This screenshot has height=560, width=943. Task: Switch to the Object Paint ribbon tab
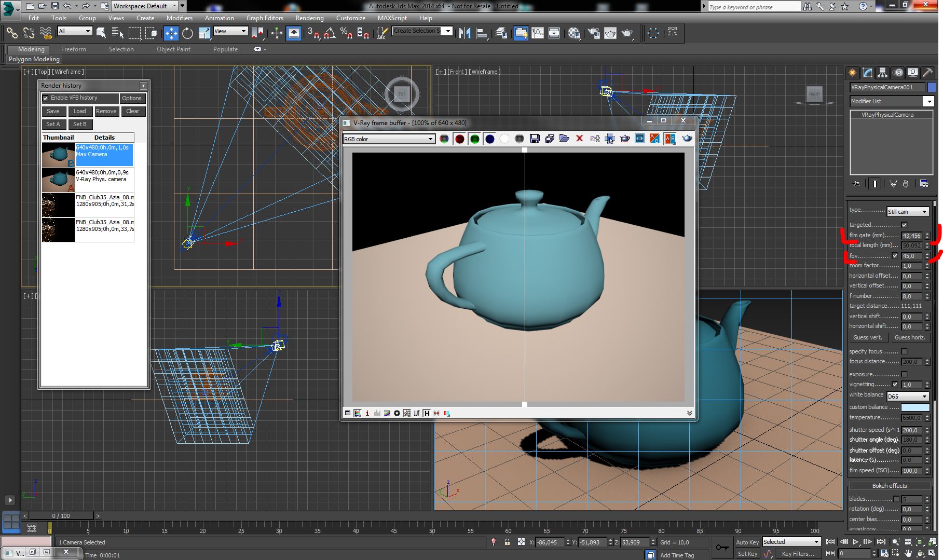pyautogui.click(x=174, y=49)
